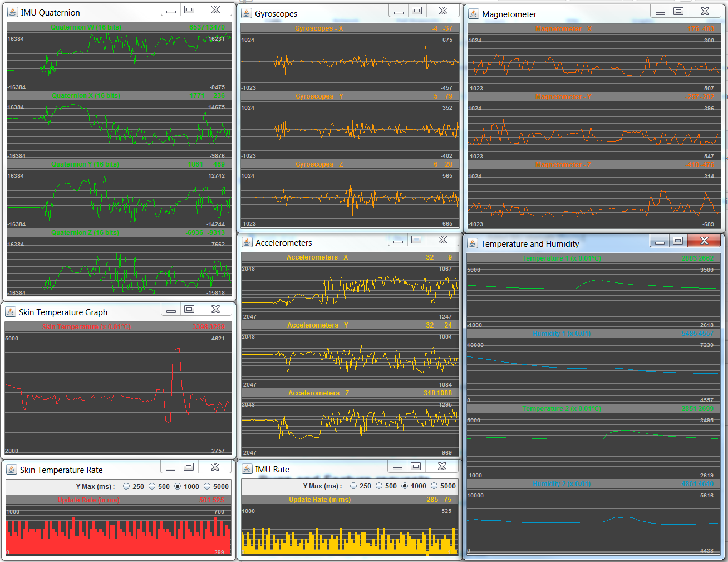This screenshot has height=562, width=728.
Task: Close the Magnetometer window
Action: tap(705, 12)
